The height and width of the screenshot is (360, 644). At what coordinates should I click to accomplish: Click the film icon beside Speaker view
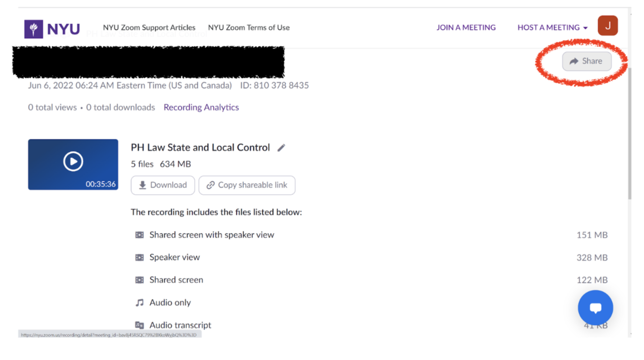coord(139,258)
